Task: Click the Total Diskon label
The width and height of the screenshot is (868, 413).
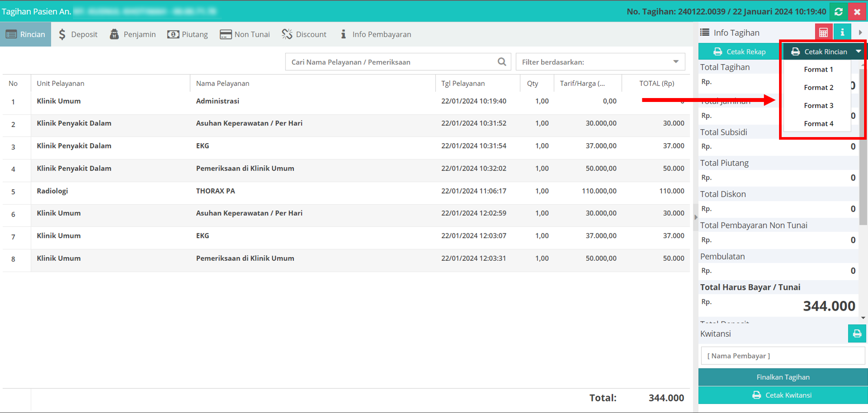Action: (x=723, y=194)
